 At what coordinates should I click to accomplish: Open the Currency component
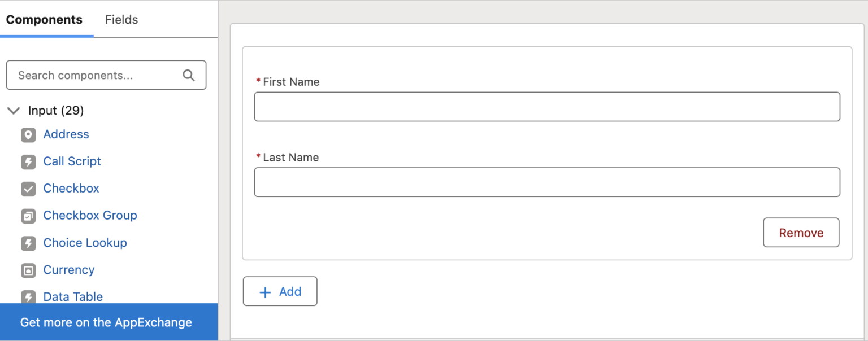68,270
